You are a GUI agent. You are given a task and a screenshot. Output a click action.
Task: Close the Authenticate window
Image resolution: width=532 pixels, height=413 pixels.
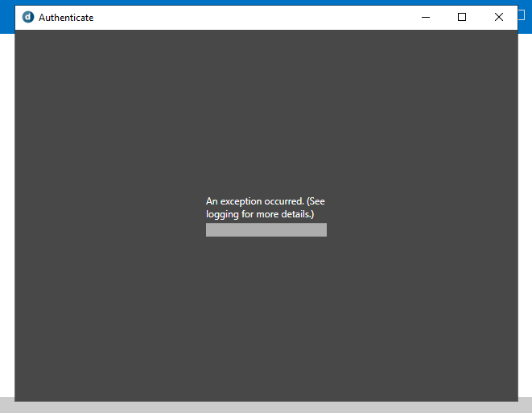[x=499, y=17]
